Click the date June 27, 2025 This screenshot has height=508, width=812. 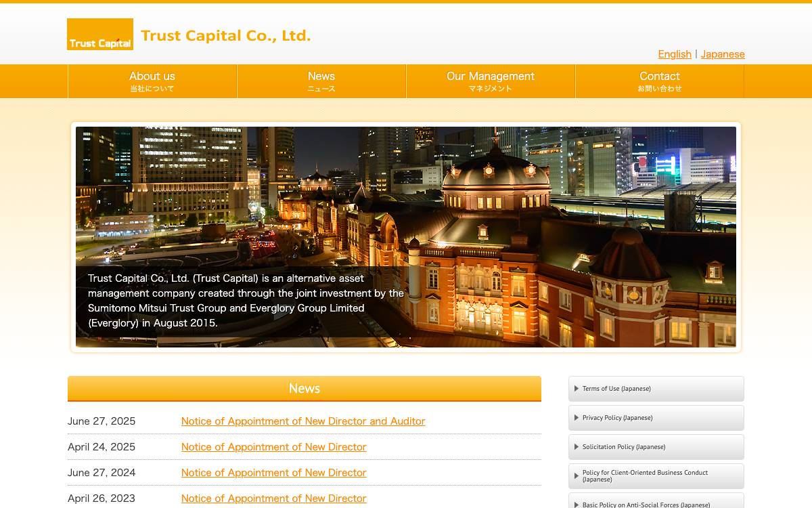[x=101, y=421]
